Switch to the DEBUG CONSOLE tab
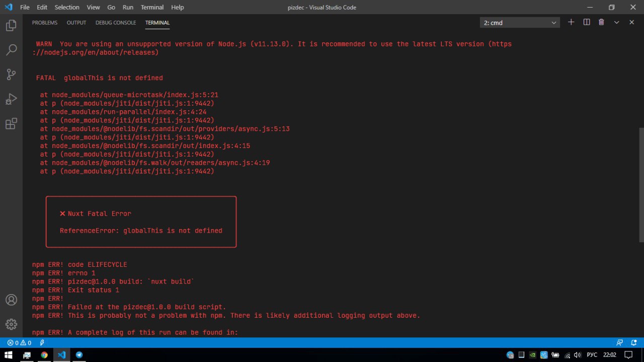 point(116,23)
